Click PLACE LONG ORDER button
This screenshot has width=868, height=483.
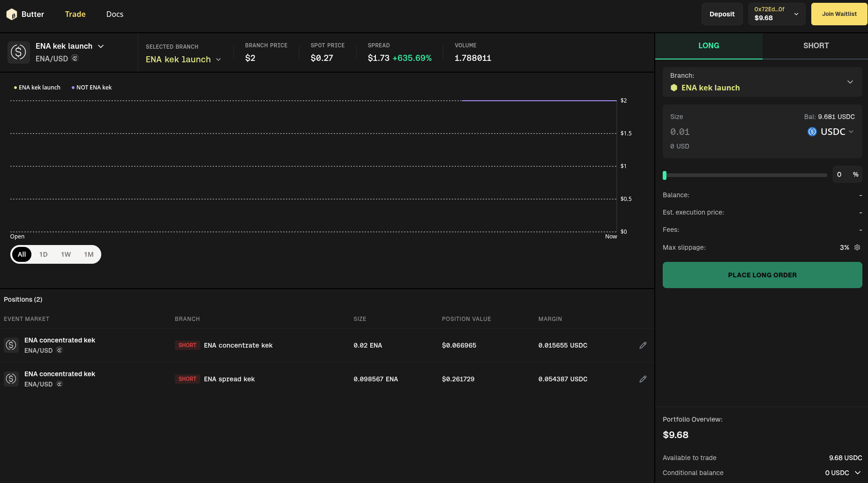762,275
